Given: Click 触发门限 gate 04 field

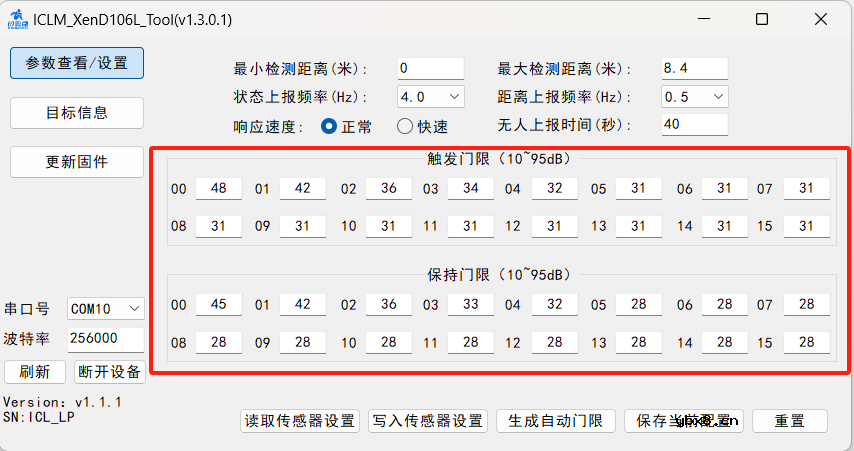Looking at the screenshot, I should tap(555, 188).
